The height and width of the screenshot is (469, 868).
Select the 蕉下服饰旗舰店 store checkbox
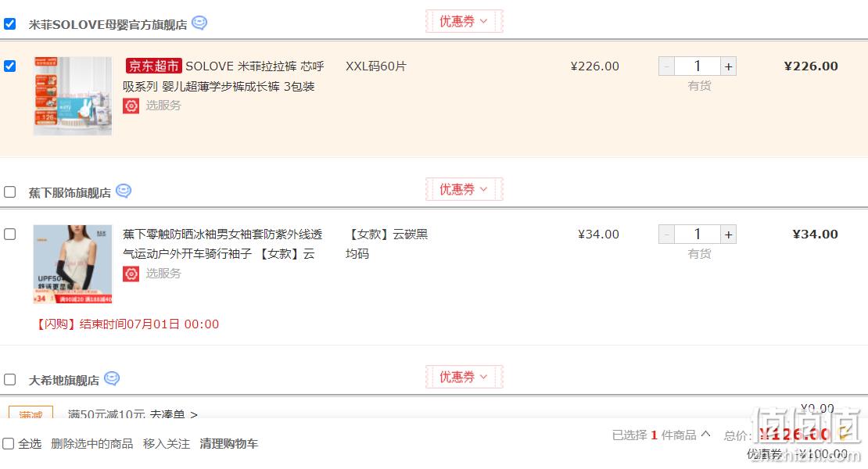pyautogui.click(x=10, y=192)
